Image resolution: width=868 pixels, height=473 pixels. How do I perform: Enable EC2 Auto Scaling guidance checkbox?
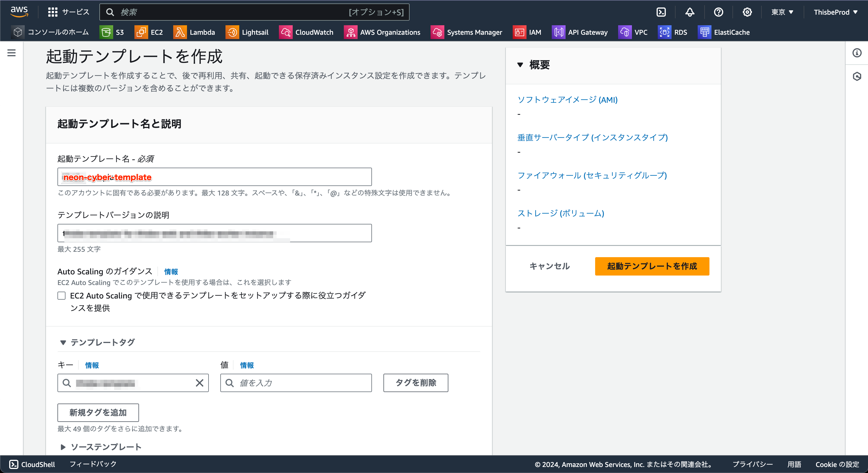61,295
